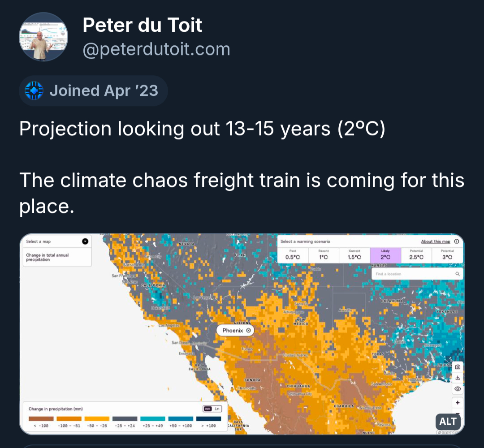The height and width of the screenshot is (448, 484).
Task: Take a map snapshot with camera icon
Action: (x=457, y=366)
